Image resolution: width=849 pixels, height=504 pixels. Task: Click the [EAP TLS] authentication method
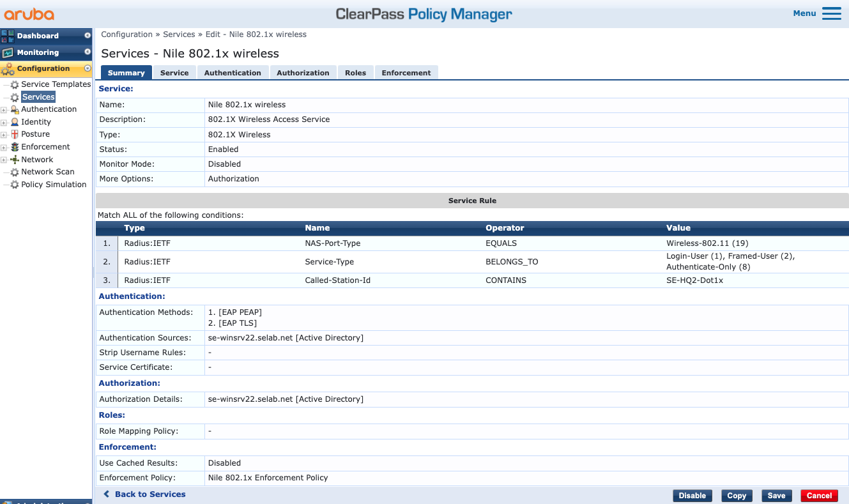coord(237,323)
